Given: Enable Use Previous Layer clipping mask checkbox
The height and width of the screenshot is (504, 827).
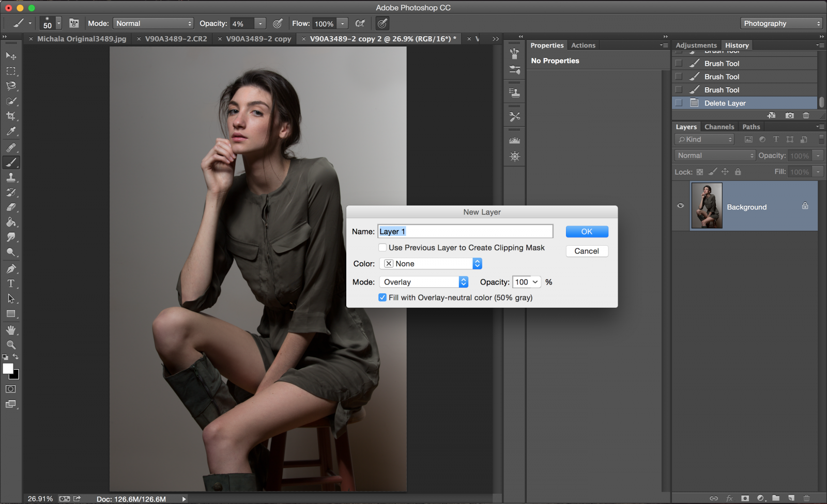Looking at the screenshot, I should click(382, 248).
